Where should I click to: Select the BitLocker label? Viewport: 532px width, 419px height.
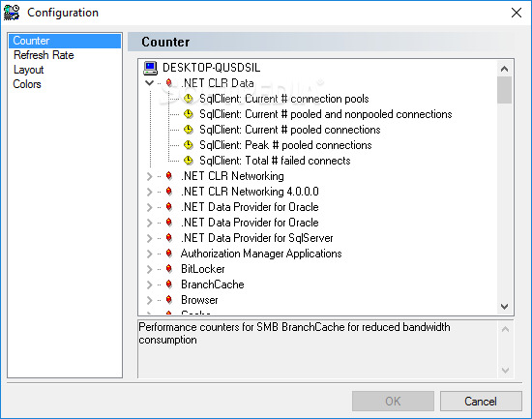[x=202, y=269]
